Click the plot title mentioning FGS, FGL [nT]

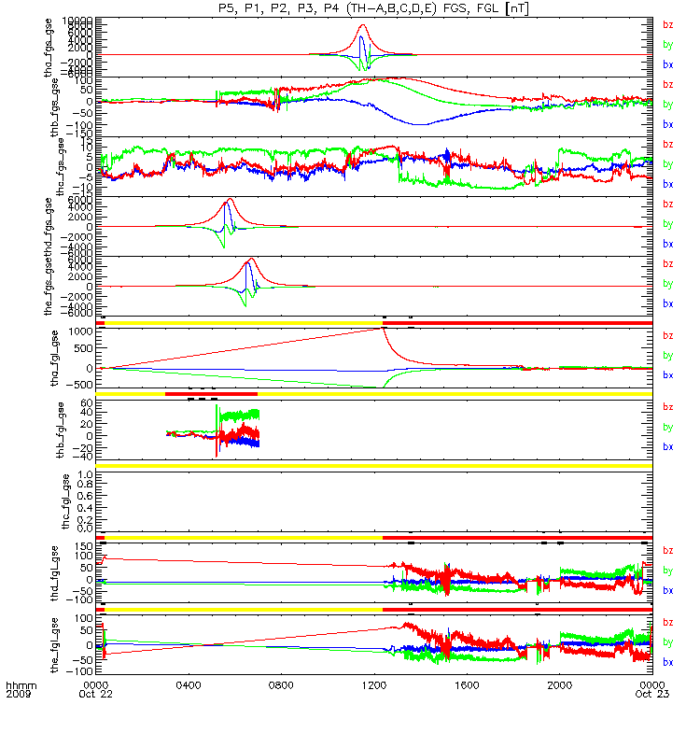(374, 8)
